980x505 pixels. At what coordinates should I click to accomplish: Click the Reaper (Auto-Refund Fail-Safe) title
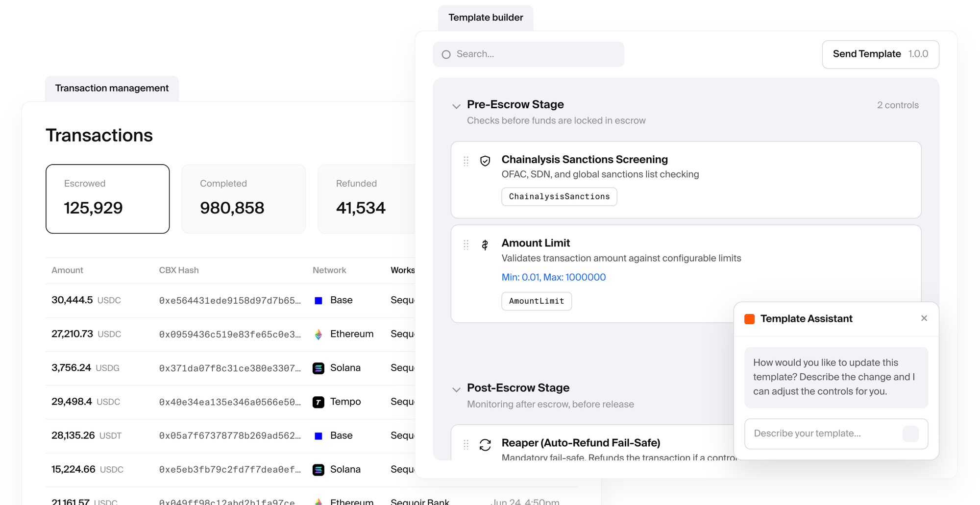[x=581, y=443]
